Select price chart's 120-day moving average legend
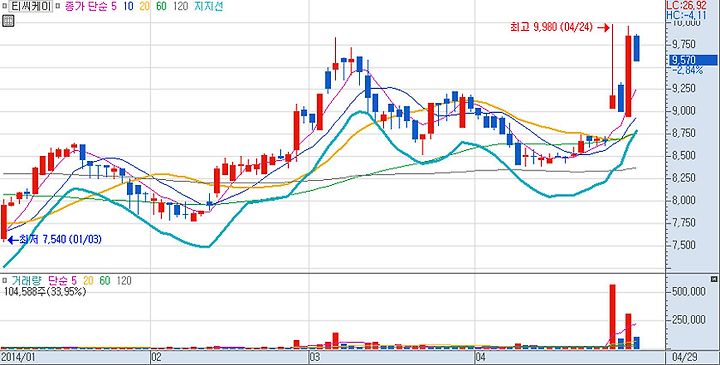This screenshot has width=720, height=365. (x=180, y=6)
